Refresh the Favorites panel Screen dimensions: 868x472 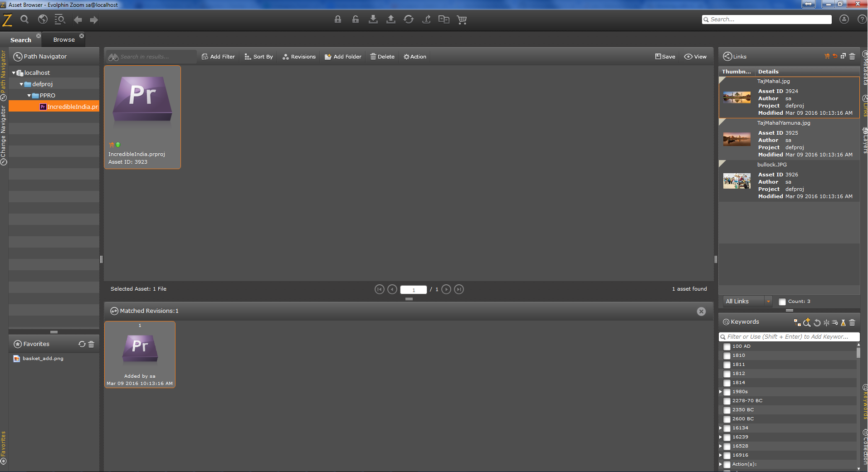82,344
